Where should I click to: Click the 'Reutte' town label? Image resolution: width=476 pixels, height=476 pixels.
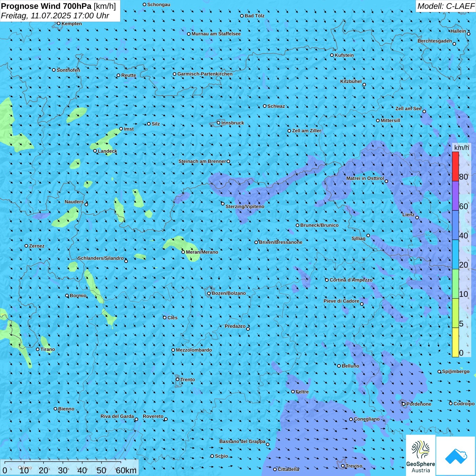pyautogui.click(x=129, y=75)
